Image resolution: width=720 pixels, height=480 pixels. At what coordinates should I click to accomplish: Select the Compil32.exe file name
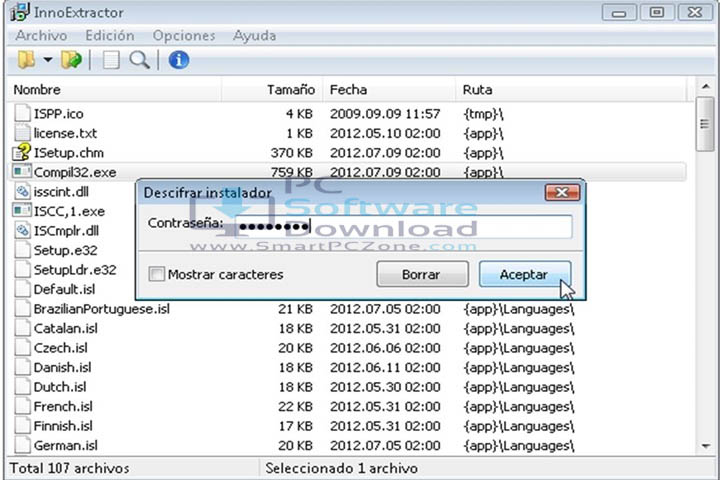(75, 172)
